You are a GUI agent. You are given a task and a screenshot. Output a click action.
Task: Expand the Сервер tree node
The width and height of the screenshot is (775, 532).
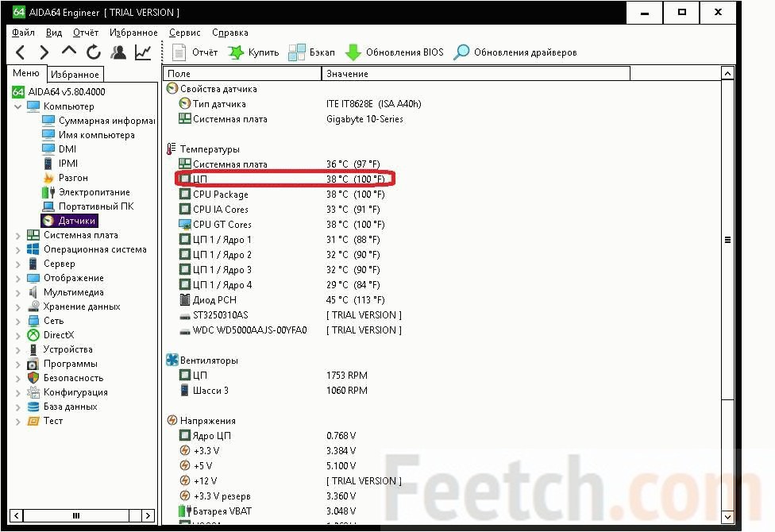tap(17, 264)
